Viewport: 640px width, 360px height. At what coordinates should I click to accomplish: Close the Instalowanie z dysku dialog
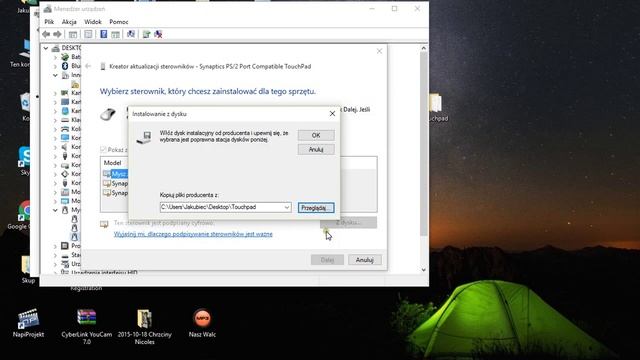(332, 114)
